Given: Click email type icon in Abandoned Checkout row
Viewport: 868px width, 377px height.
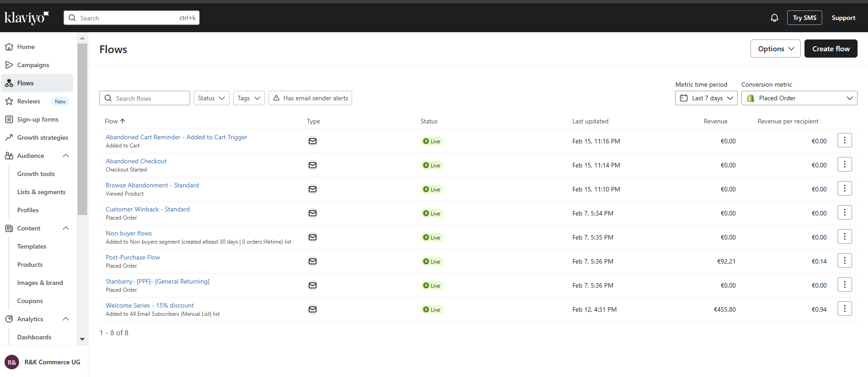Looking at the screenshot, I should (x=313, y=165).
